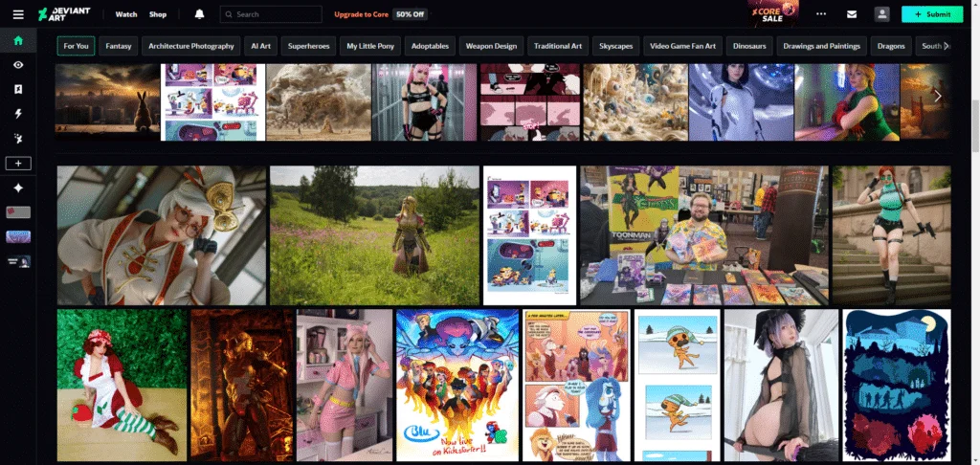Open the dark orange armored figure image

(242, 385)
